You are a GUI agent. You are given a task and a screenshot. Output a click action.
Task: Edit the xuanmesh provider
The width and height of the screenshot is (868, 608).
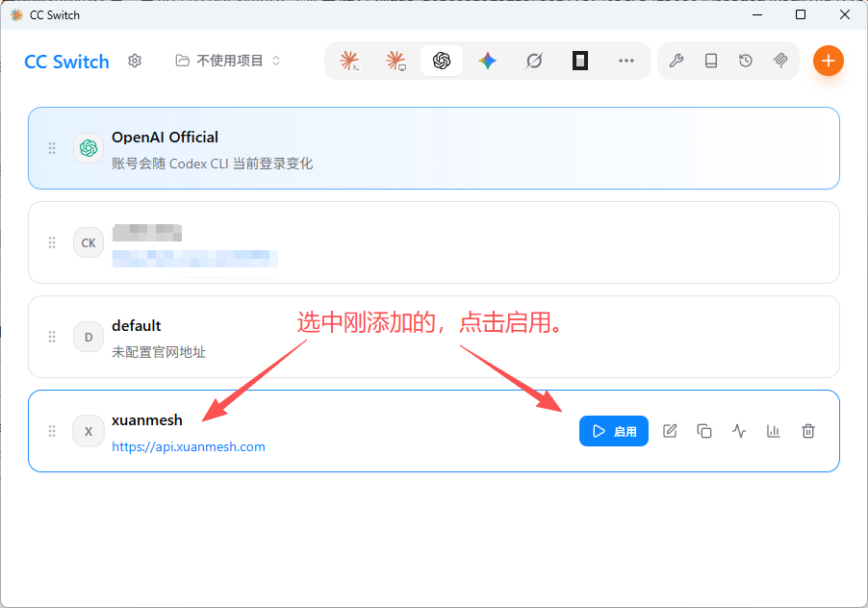(x=670, y=431)
